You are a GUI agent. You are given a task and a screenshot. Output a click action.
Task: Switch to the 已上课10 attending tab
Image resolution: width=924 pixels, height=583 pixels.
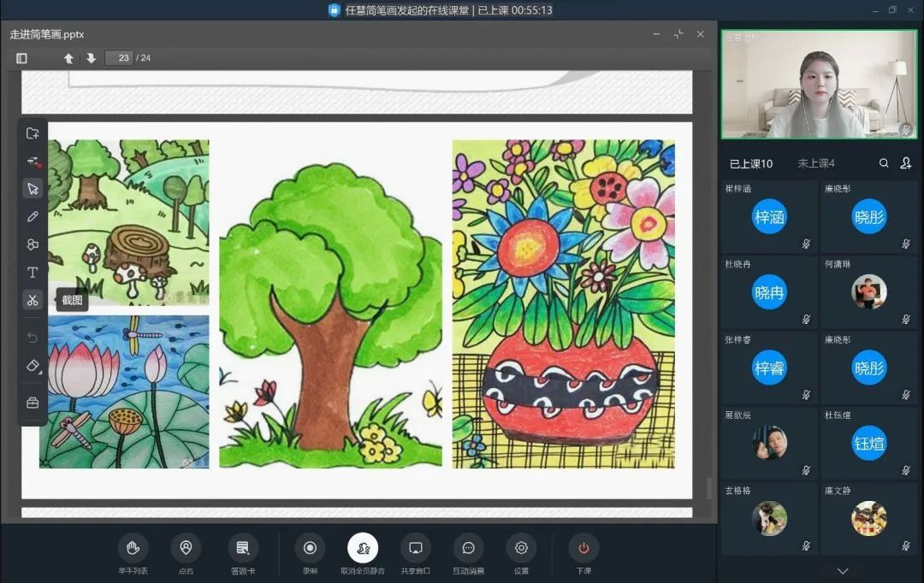coord(750,163)
